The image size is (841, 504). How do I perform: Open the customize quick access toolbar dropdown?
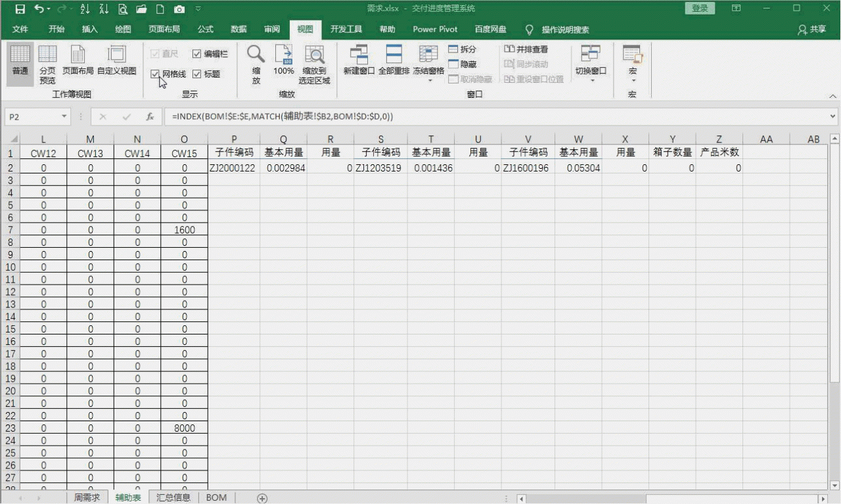(x=198, y=9)
